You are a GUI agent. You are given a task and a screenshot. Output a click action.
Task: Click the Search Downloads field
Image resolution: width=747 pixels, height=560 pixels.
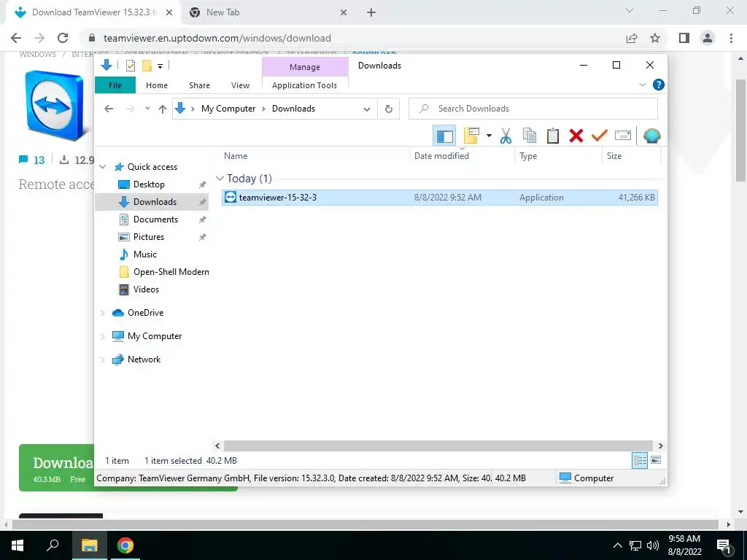click(533, 109)
